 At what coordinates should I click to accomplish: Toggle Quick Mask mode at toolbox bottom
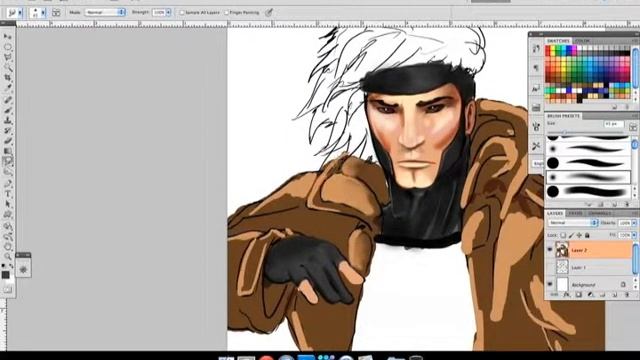pyautogui.click(x=8, y=289)
